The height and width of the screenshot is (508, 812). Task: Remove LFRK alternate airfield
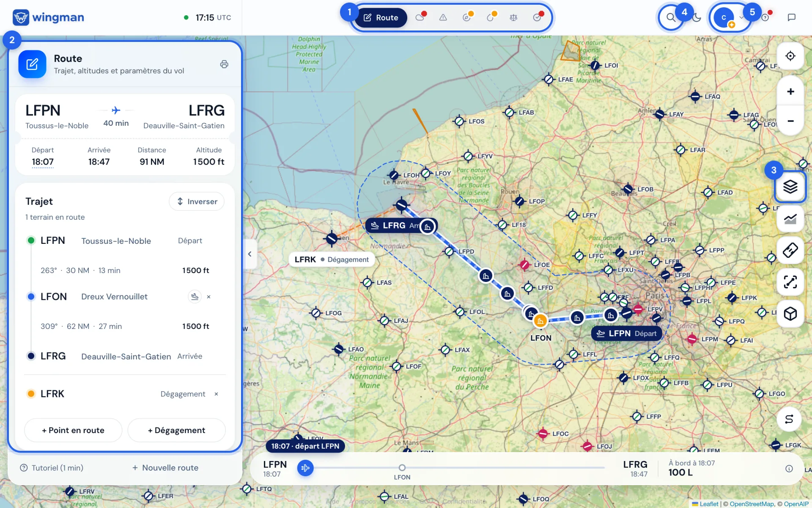pos(216,394)
